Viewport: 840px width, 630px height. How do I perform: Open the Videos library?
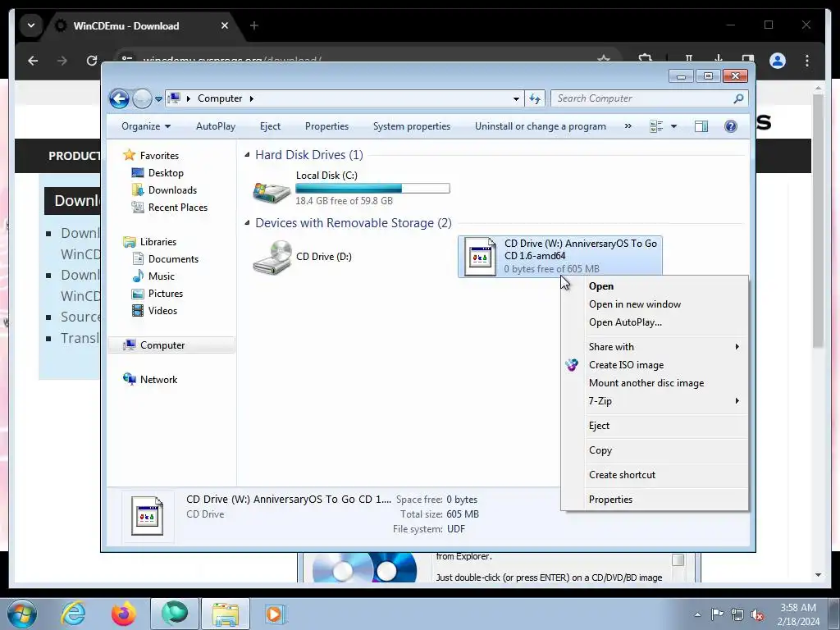162,311
